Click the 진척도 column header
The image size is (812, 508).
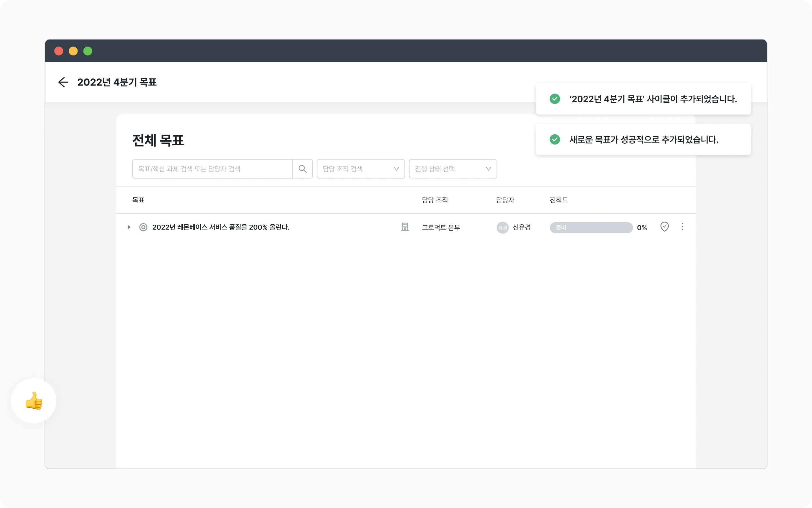click(559, 200)
